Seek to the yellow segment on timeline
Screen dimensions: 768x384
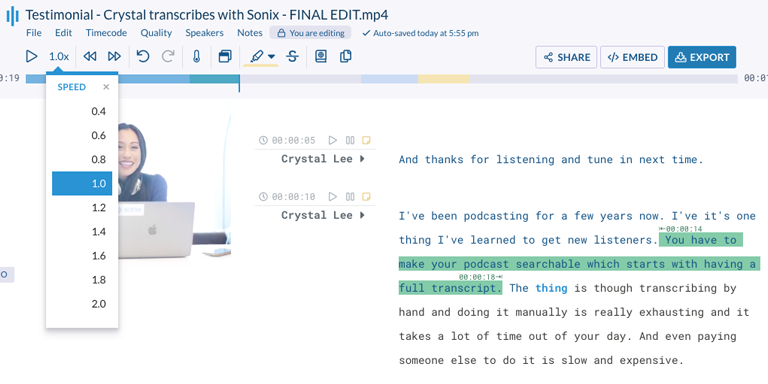click(x=444, y=79)
